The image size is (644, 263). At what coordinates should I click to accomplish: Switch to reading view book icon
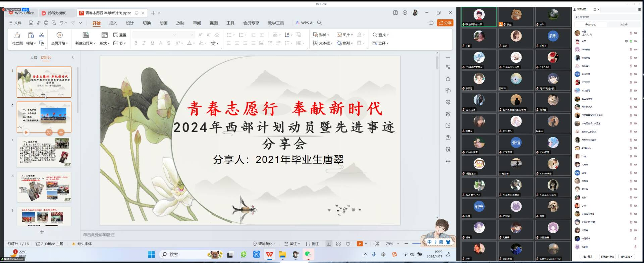pos(348,244)
